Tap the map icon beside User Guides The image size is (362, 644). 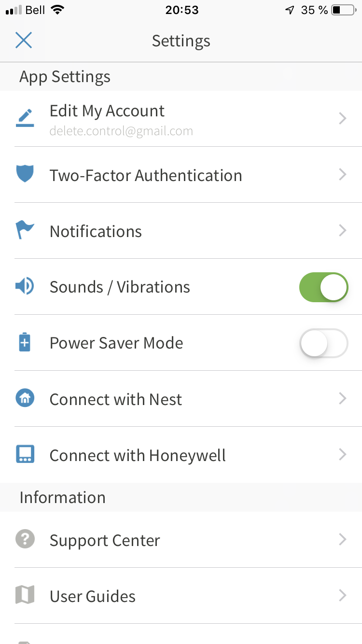pos(25,595)
